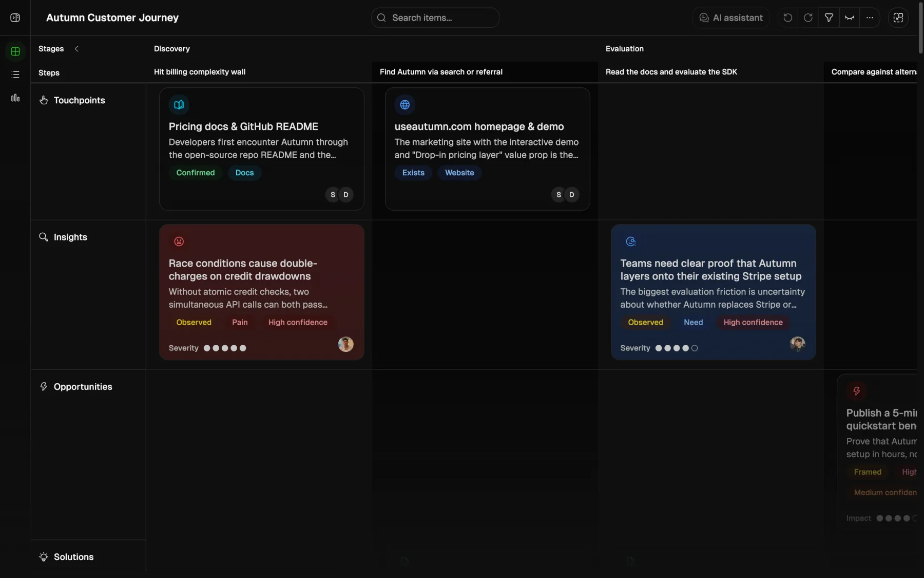Select the Discovery stage header
Image resolution: width=924 pixels, height=578 pixels.
(172, 49)
